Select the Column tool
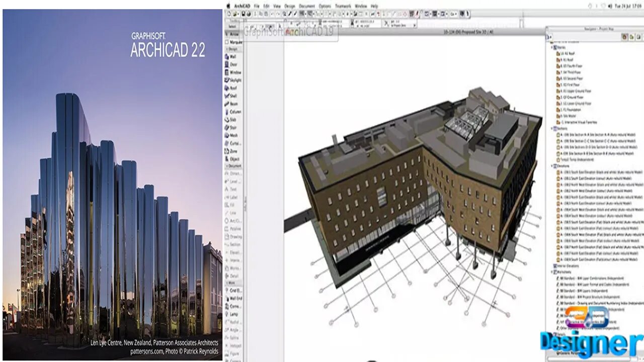This screenshot has width=644, height=362. coord(234,112)
